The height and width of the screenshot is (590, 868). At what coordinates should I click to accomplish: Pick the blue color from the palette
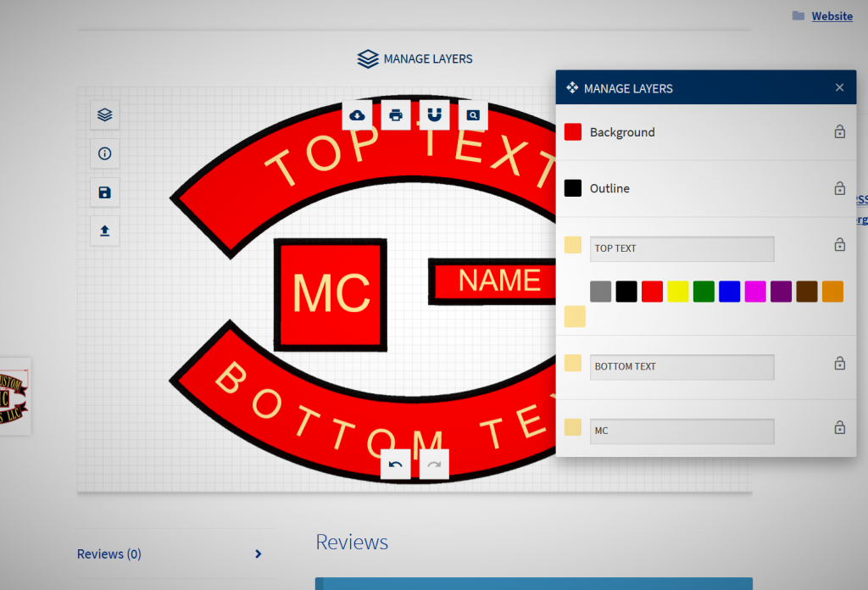point(729,292)
